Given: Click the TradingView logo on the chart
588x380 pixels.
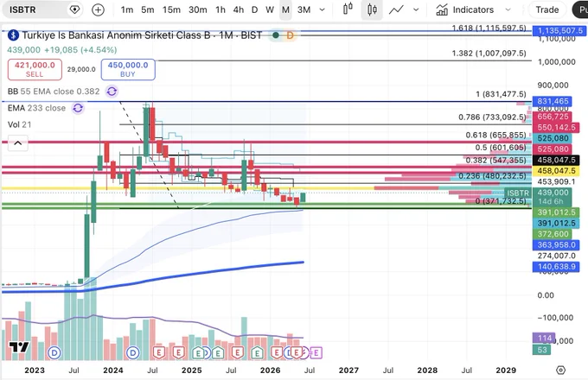Looking at the screenshot, I should pos(19,347).
